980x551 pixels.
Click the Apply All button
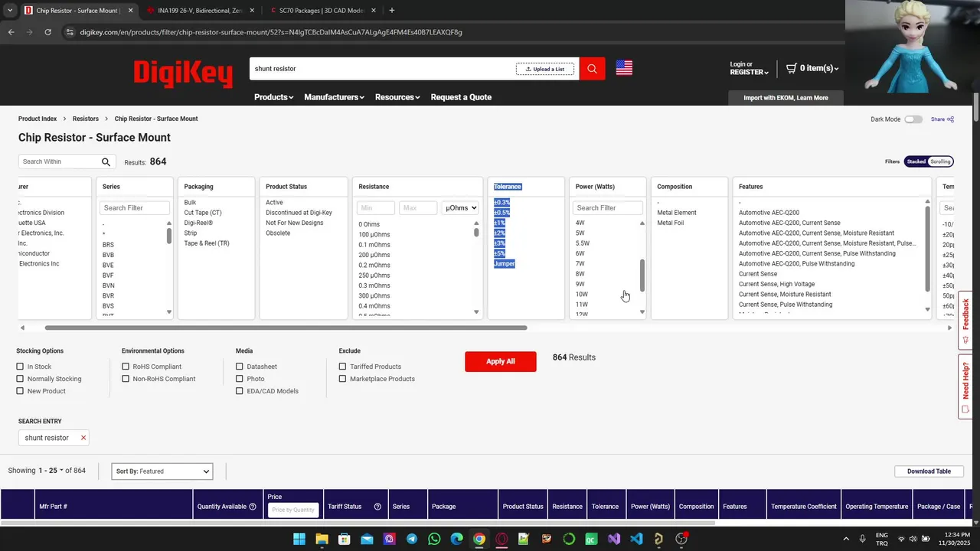tap(501, 361)
